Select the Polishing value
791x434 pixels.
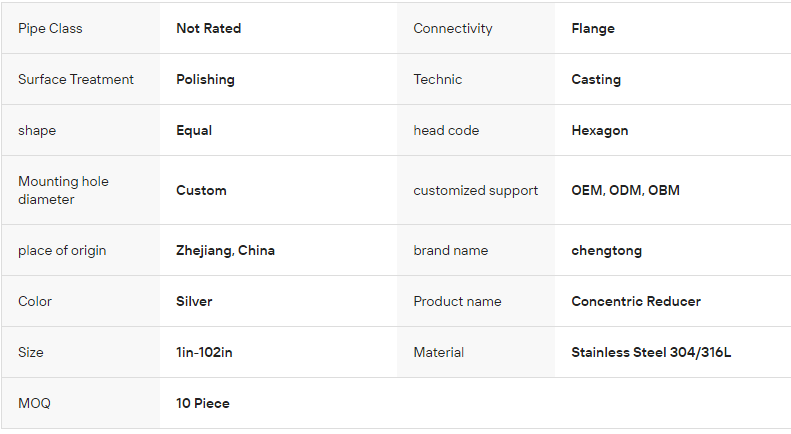coord(205,80)
